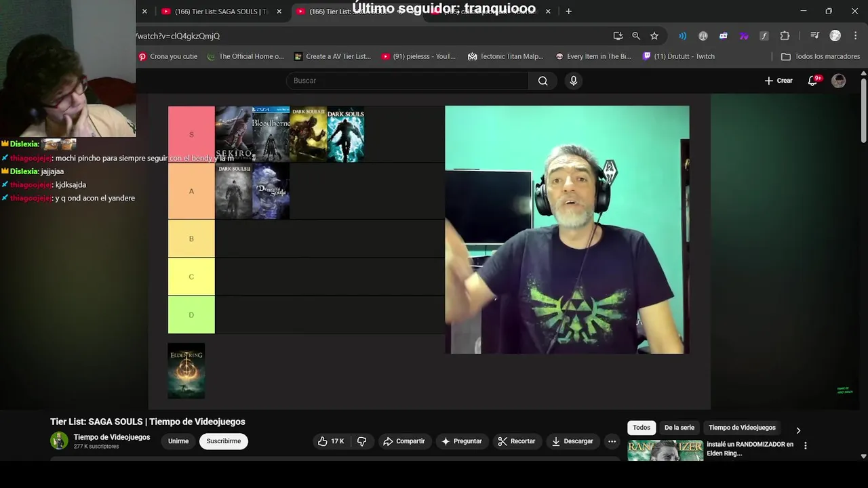868x488 pixels.
Task: Open the YouTube account avatar menu
Action: click(x=839, y=81)
